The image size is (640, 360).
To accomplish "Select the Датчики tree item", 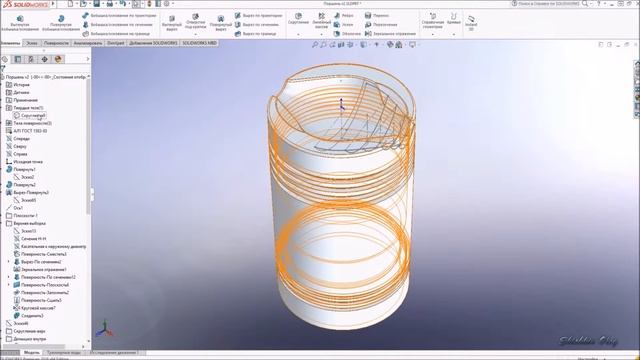I will click(x=18, y=93).
